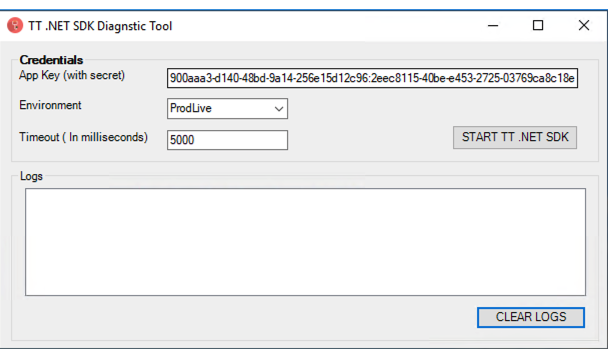Click the Logs group label
Image resolution: width=608 pixels, height=361 pixels.
pyautogui.click(x=31, y=176)
